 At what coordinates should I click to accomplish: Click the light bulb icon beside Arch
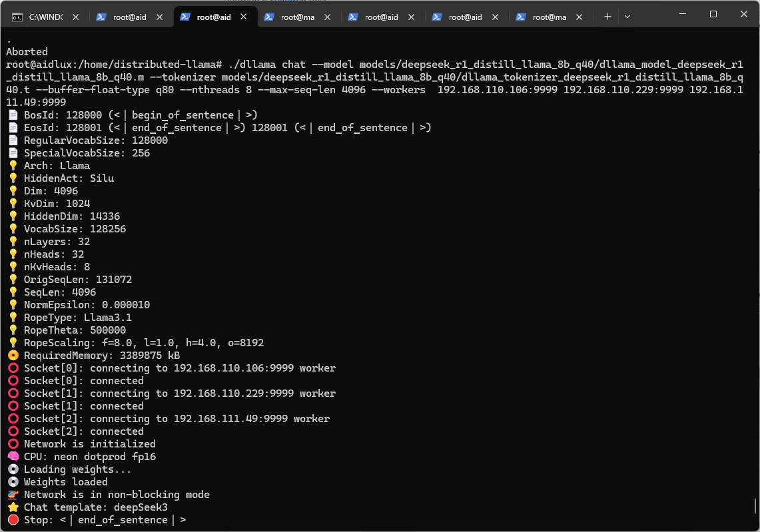tap(13, 165)
